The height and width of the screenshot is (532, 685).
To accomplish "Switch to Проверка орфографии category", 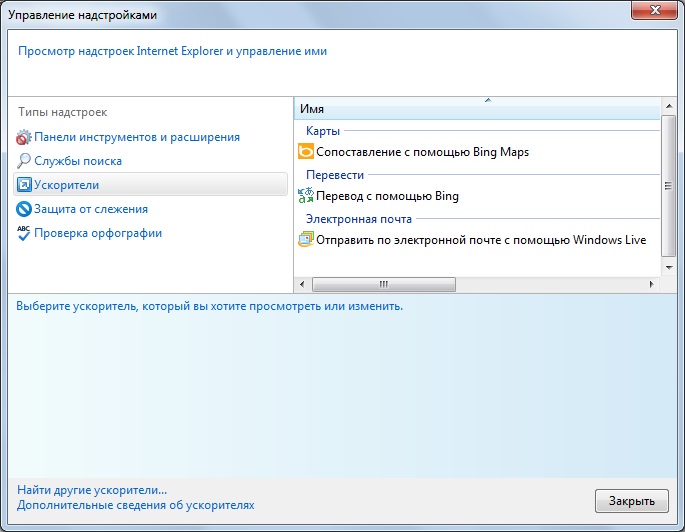I will point(98,233).
